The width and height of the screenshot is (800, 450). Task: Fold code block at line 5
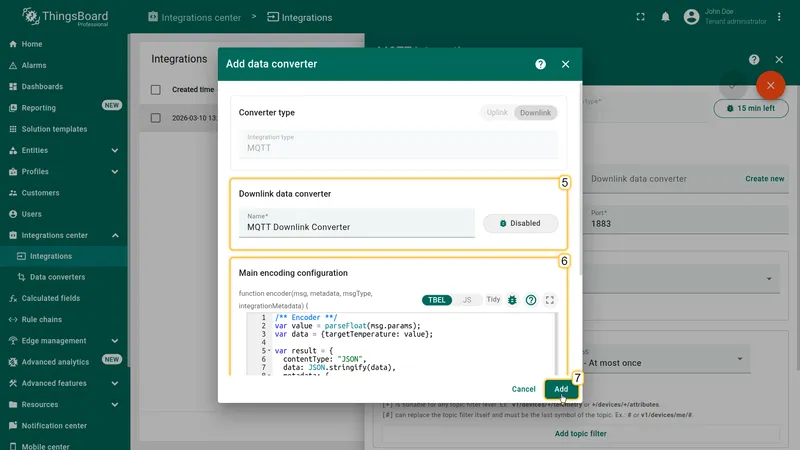coord(269,351)
